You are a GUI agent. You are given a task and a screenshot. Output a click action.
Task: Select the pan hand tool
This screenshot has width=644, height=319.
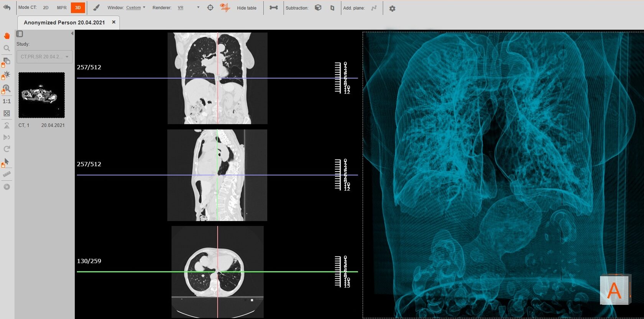tap(7, 36)
